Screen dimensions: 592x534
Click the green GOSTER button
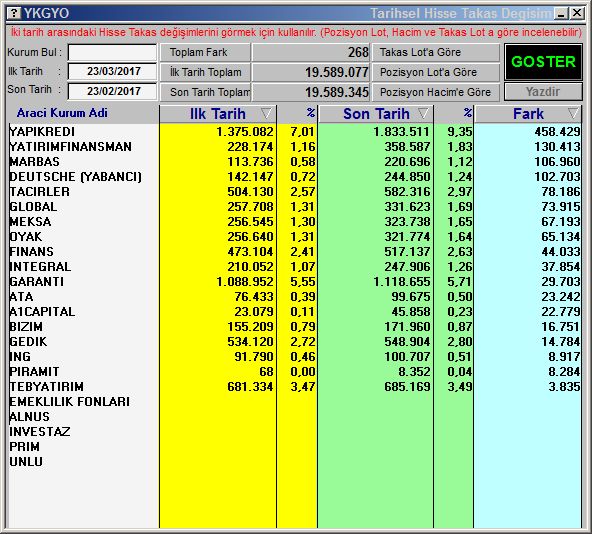coord(543,62)
